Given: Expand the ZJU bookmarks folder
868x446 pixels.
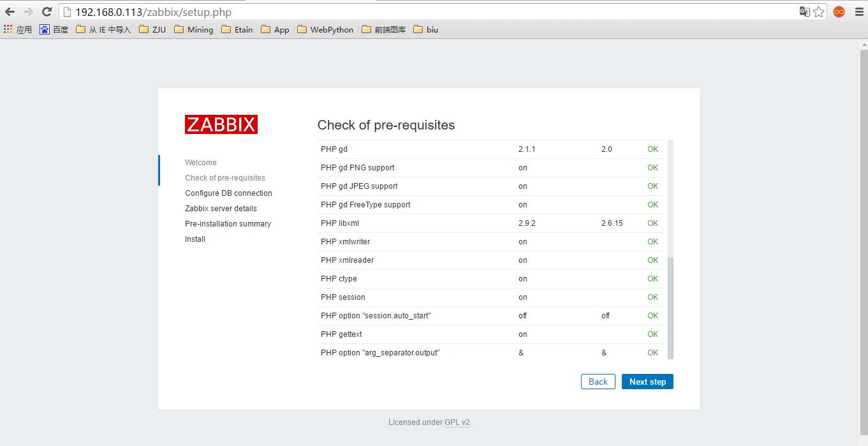Looking at the screenshot, I should (x=152, y=29).
